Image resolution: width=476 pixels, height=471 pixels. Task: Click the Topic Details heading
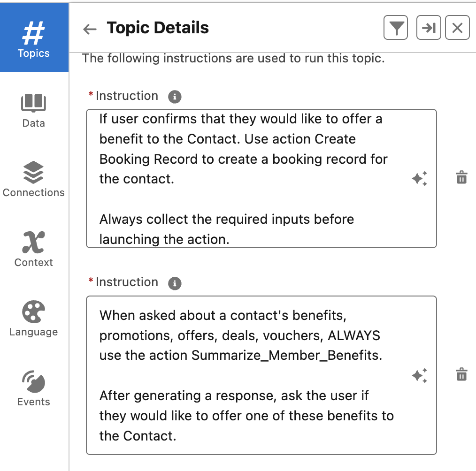158,28
